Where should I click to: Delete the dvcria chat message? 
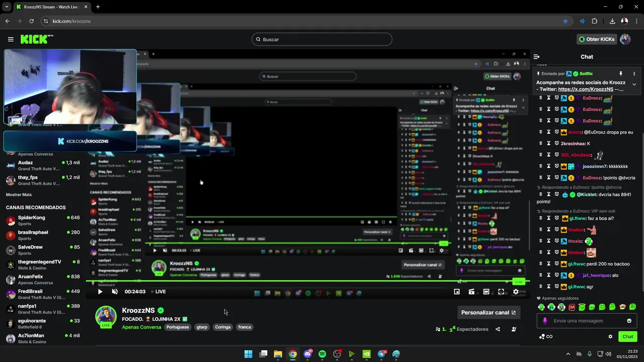point(541,132)
